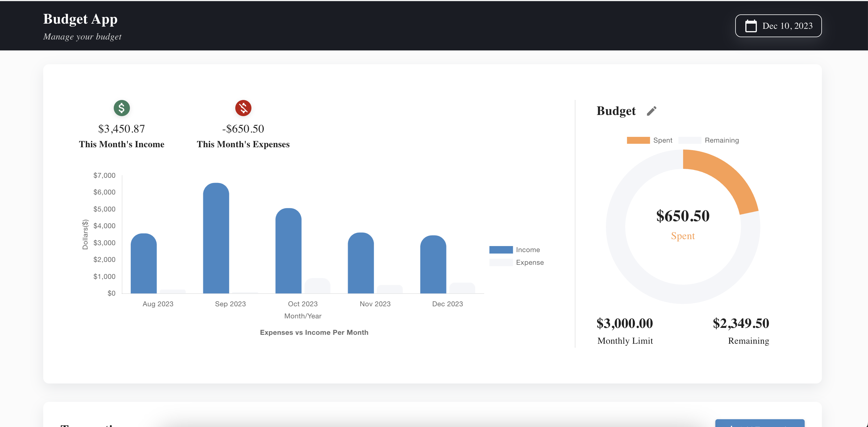Click the green dollar income icon
The image size is (868, 427).
121,108
